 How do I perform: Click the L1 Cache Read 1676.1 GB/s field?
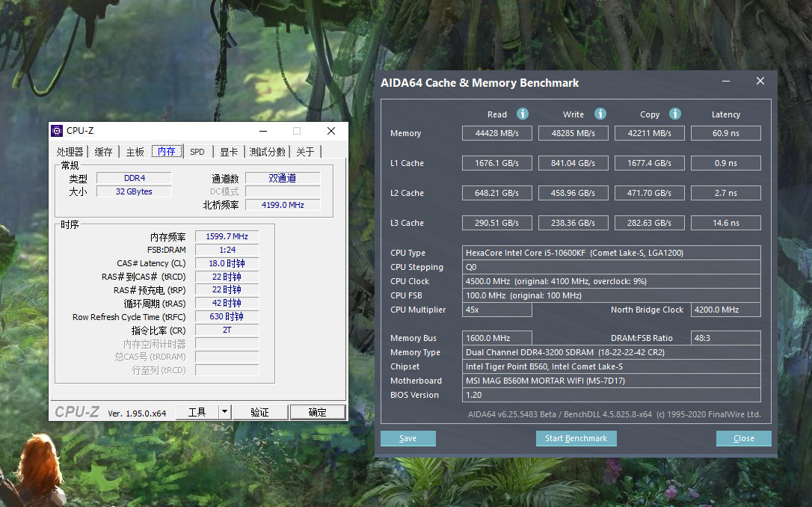click(x=497, y=163)
